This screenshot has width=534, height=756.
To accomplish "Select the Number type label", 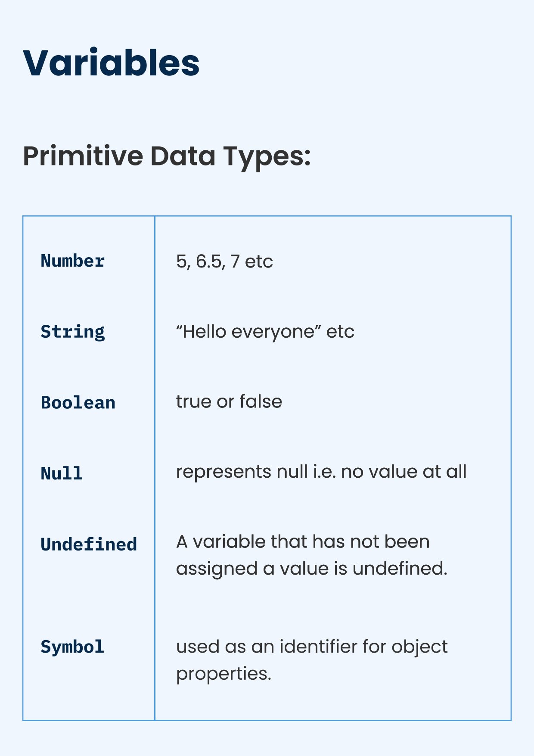I will tap(73, 261).
